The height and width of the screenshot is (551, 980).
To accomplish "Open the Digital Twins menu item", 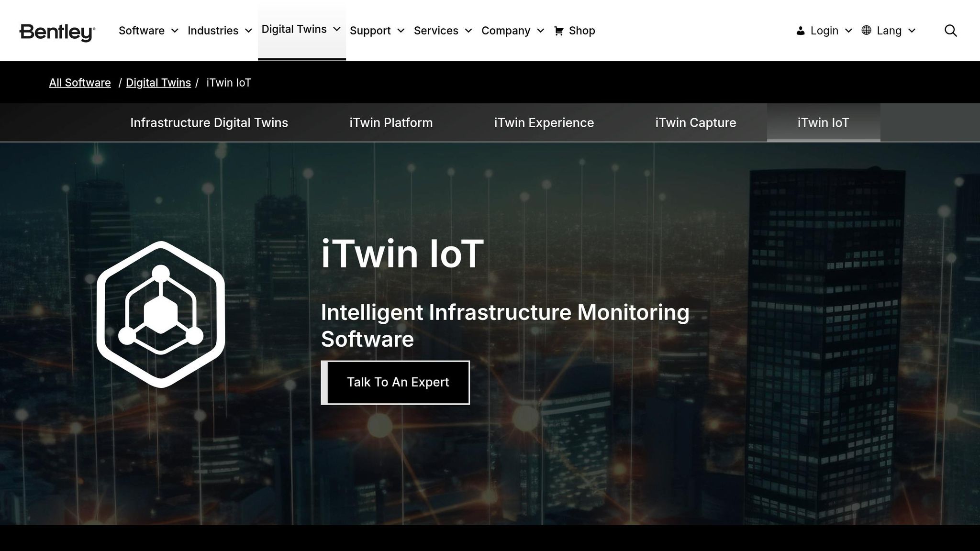I will click(x=294, y=29).
